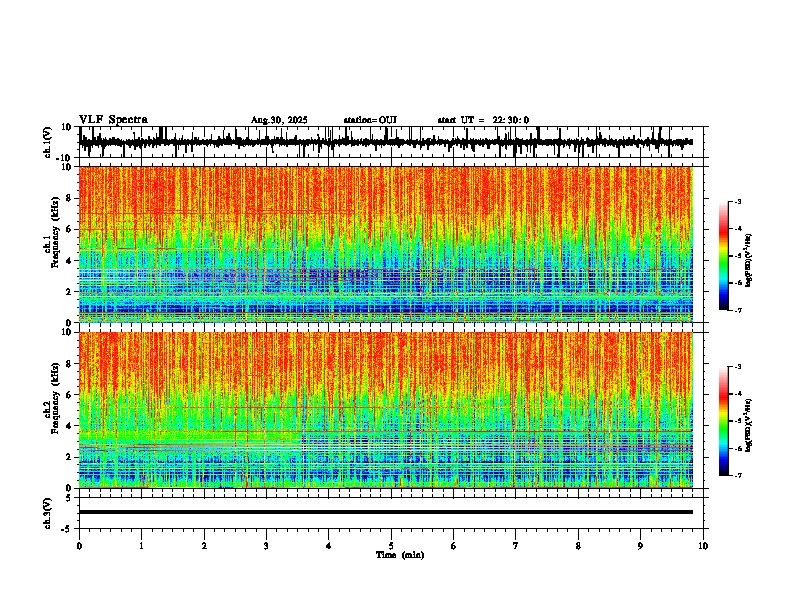Click the "4" tick on the time axis
Viewport: 792px width, 612px height.
coord(329,546)
